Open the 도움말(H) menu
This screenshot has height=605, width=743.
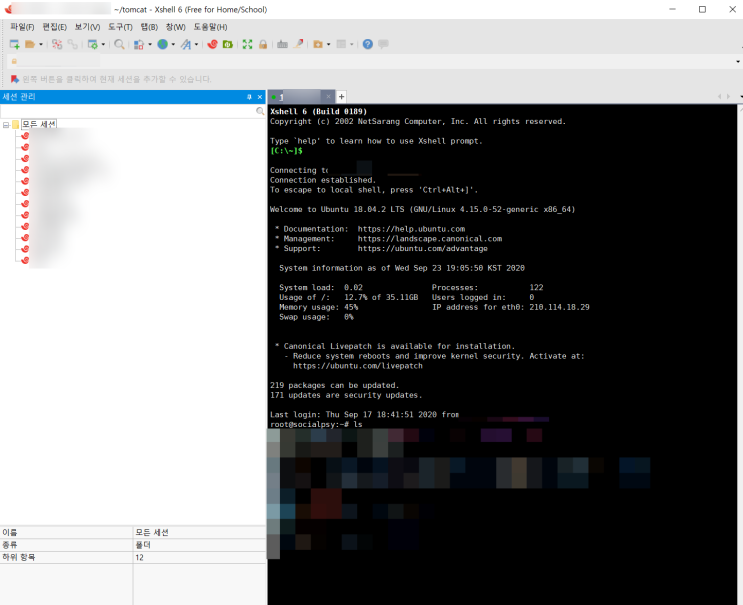click(x=210, y=27)
